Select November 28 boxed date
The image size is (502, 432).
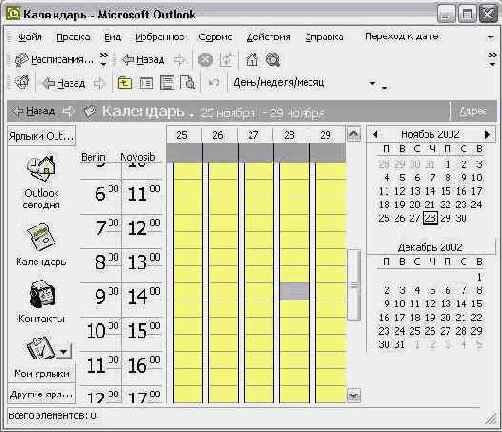pos(430,218)
